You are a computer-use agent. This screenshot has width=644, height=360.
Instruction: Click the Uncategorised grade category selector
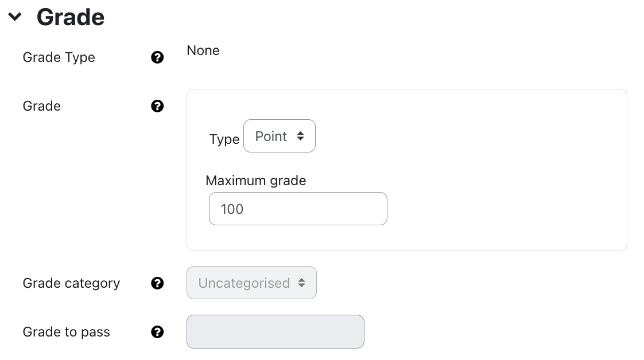tap(251, 283)
